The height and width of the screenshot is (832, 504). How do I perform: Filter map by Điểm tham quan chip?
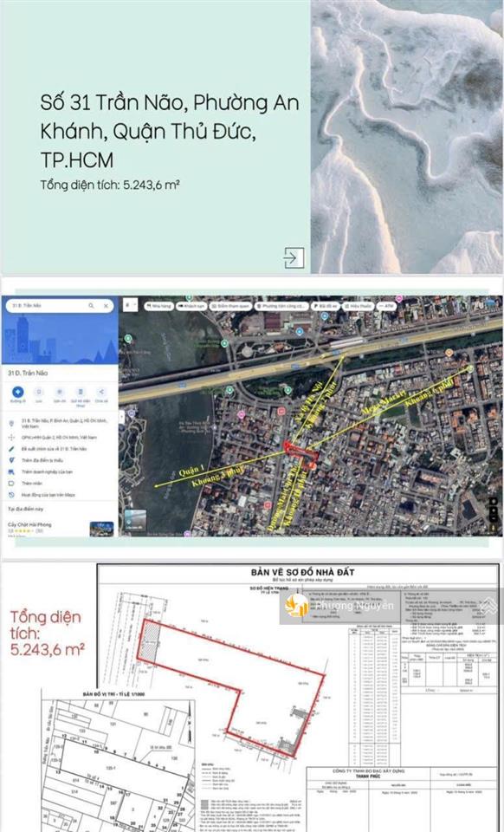pyautogui.click(x=230, y=306)
